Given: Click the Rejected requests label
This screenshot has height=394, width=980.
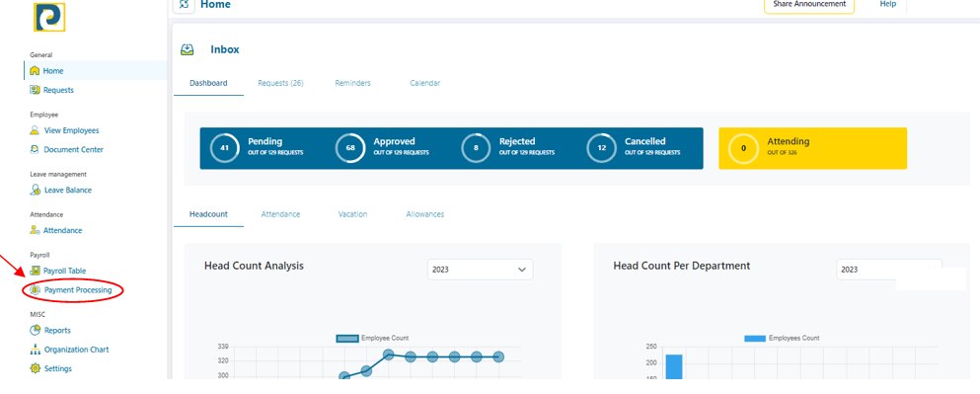Looking at the screenshot, I should tap(517, 141).
